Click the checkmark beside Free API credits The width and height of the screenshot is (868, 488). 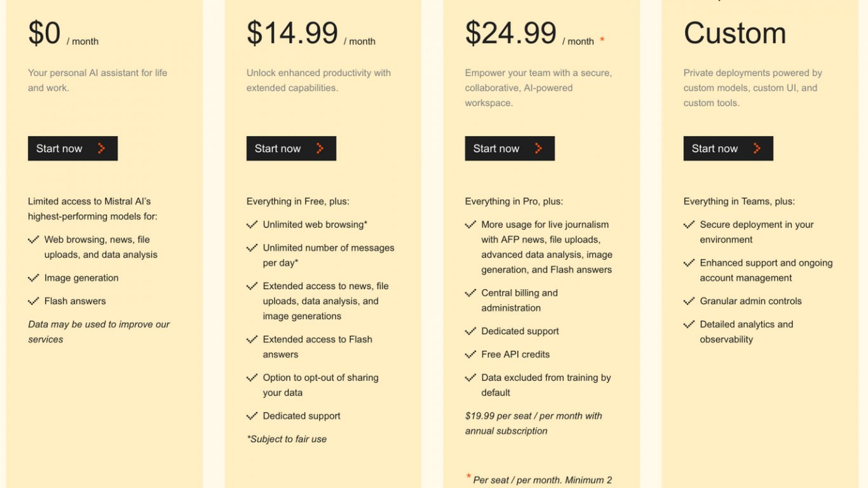pyautogui.click(x=471, y=355)
